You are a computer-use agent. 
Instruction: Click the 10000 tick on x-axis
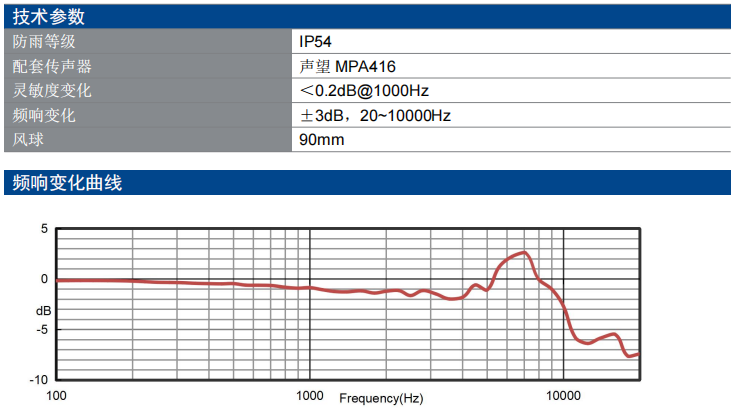tap(563, 395)
